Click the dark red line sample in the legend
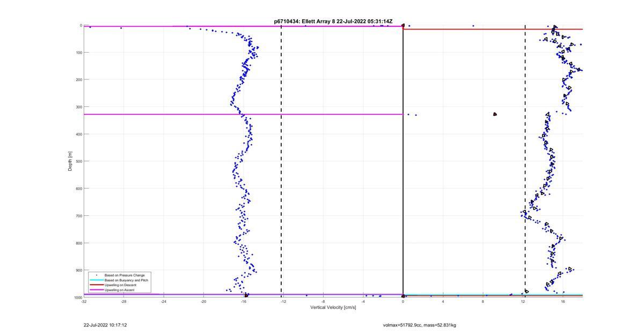 pos(96,285)
